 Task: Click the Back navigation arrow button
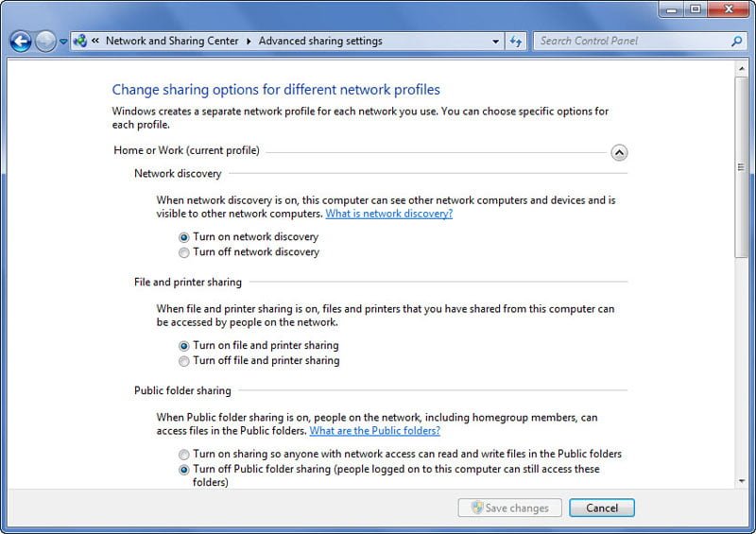pyautogui.click(x=21, y=42)
